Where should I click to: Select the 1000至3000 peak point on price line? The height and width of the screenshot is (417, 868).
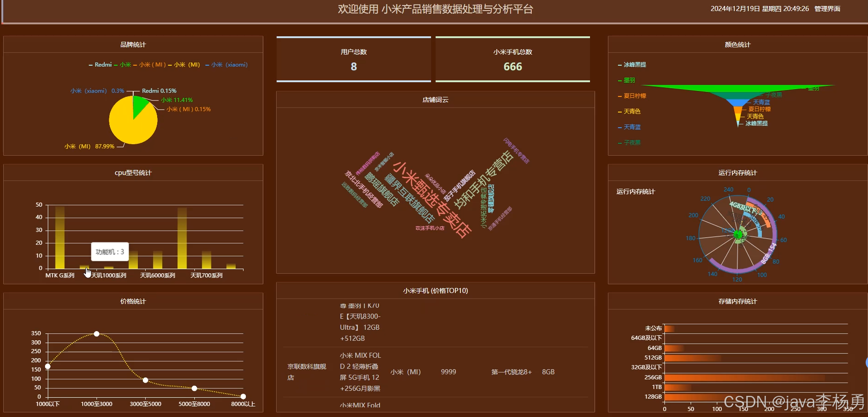[x=96, y=334]
